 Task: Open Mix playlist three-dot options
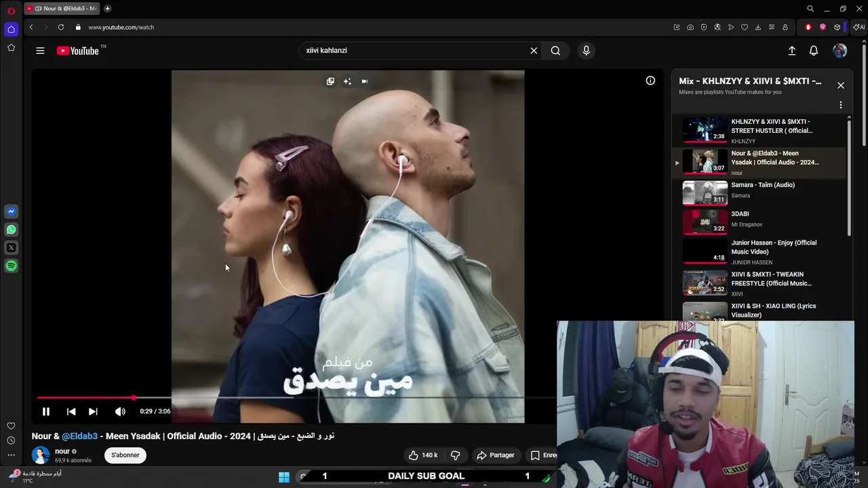(x=840, y=105)
